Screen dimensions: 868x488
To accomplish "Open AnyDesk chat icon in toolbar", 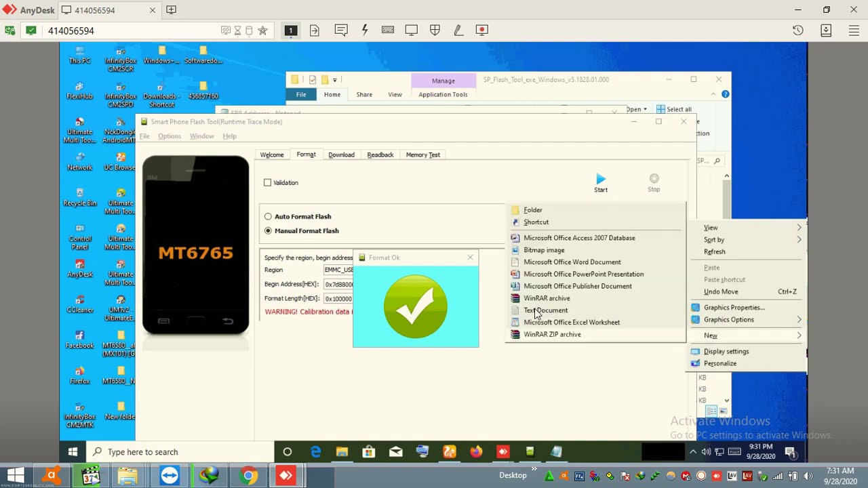I will tap(341, 30).
